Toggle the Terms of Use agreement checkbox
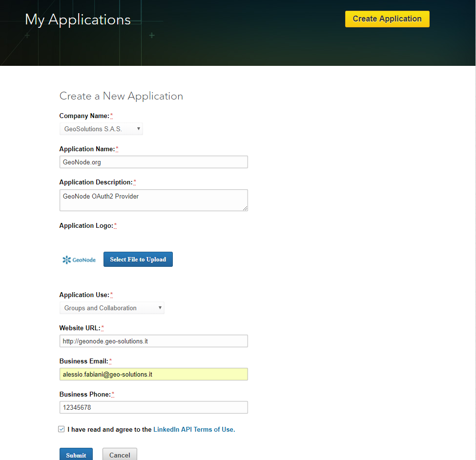This screenshot has height=460, width=476. [x=62, y=429]
